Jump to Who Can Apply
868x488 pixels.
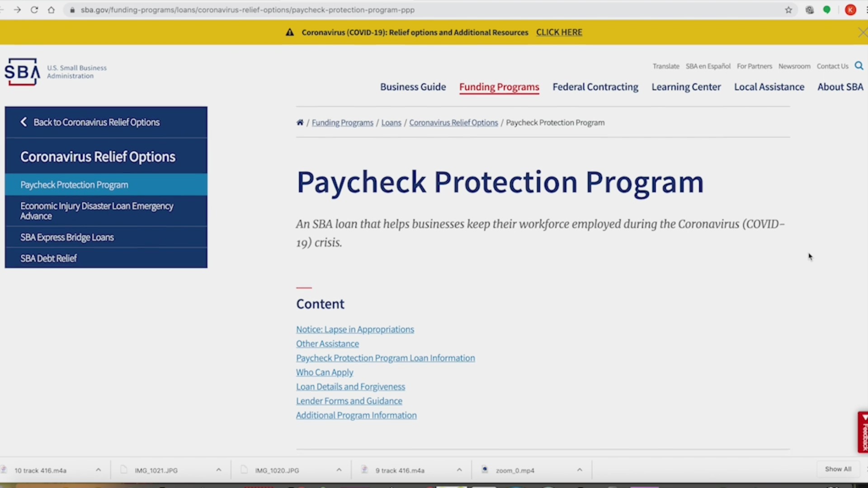coord(325,373)
